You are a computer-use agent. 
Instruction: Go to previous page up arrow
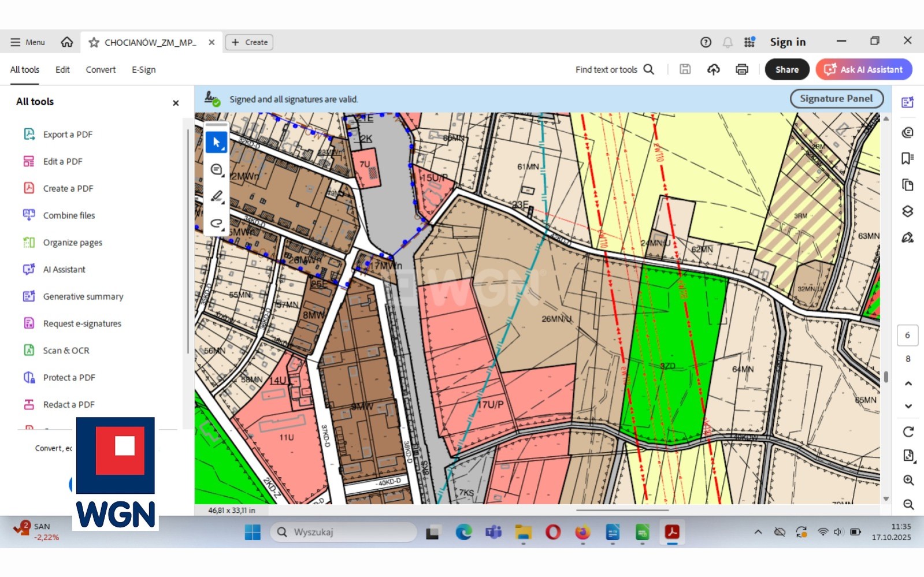908,384
